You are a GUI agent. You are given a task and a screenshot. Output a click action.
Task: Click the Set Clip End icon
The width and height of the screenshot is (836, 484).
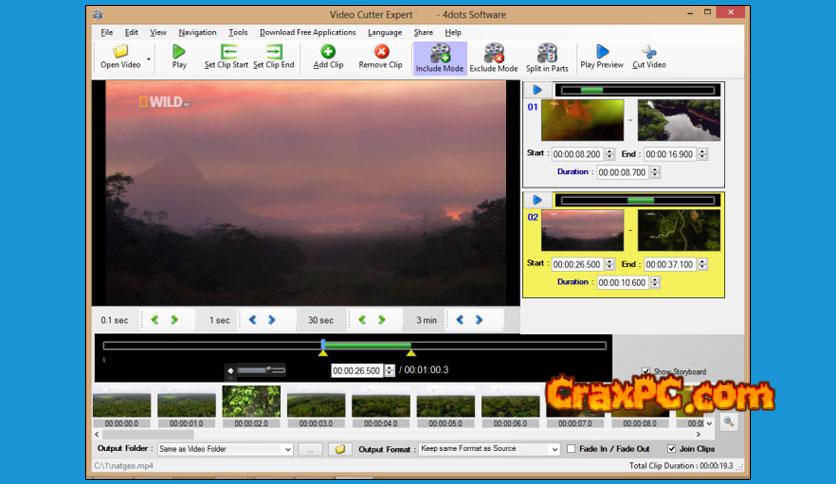(274, 52)
